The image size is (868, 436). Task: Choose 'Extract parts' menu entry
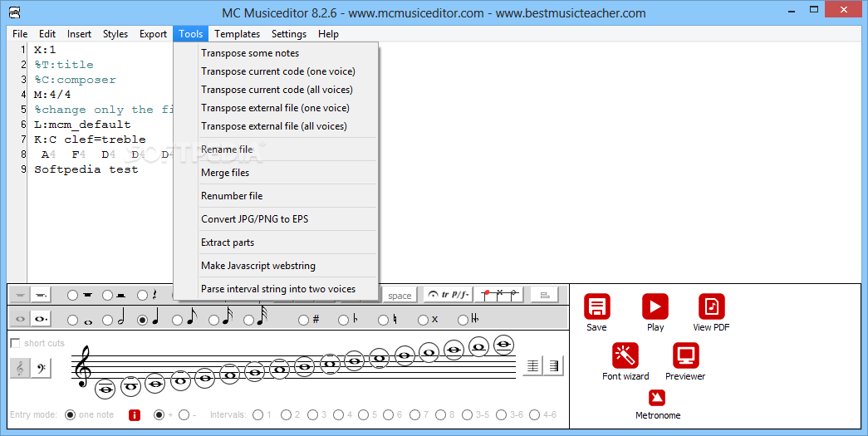point(276,242)
